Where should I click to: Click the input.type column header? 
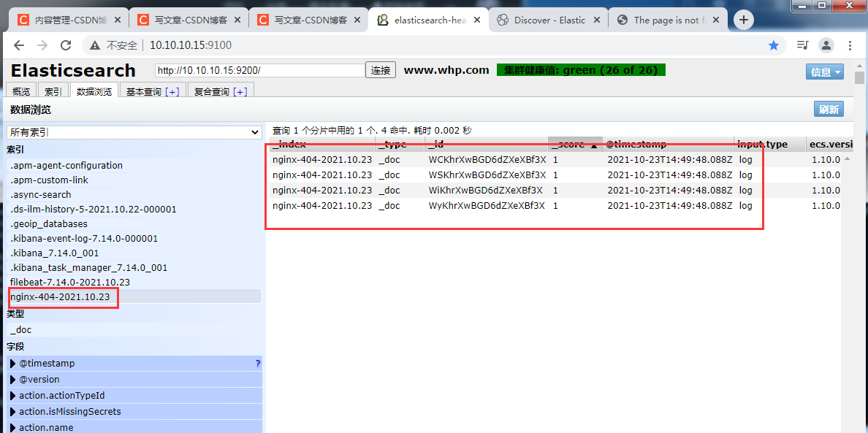[770, 145]
